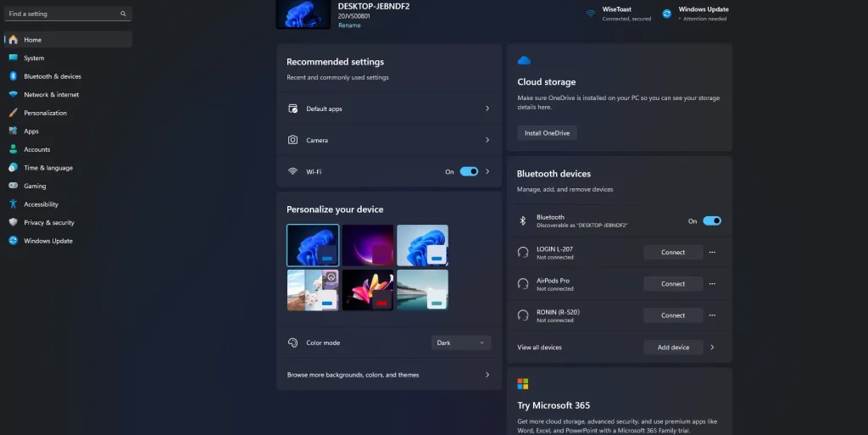Click the desktop wallpaper preview by PC name
868x435 pixels.
coord(303,14)
